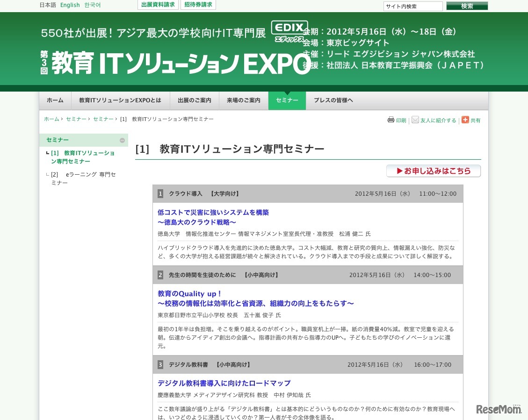
Task: Select 日本語 language option
Action: (48, 5)
